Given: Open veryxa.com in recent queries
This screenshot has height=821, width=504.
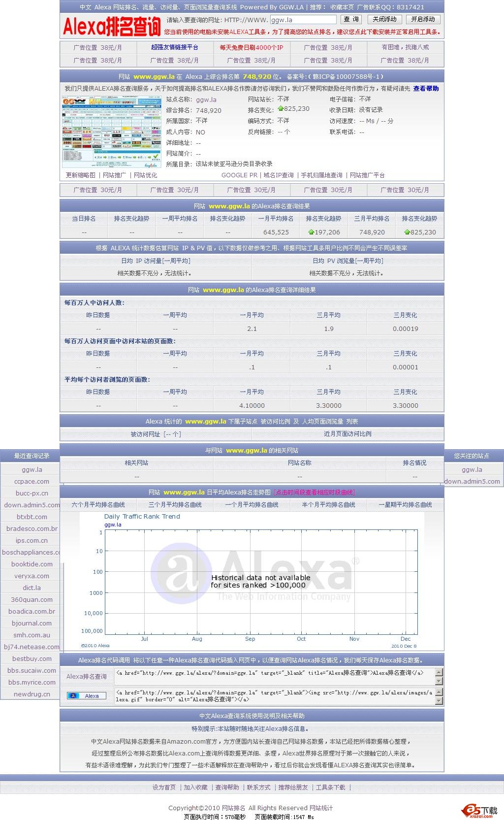Looking at the screenshot, I should click(x=31, y=576).
